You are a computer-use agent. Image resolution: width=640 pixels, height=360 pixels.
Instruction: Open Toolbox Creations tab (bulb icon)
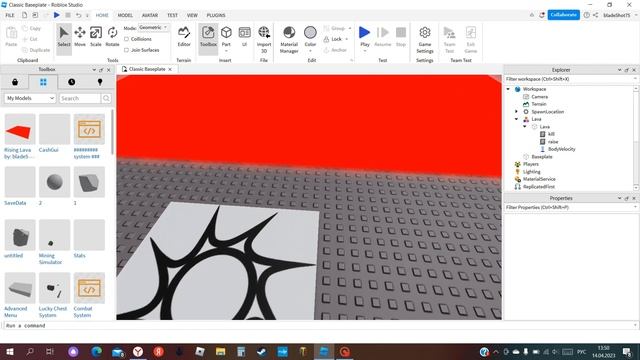(100, 82)
